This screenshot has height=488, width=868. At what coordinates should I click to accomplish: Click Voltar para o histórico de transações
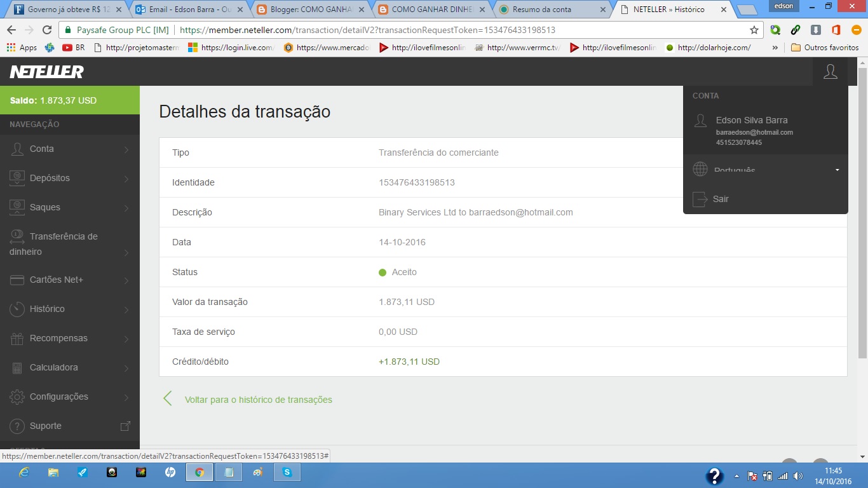coord(259,400)
